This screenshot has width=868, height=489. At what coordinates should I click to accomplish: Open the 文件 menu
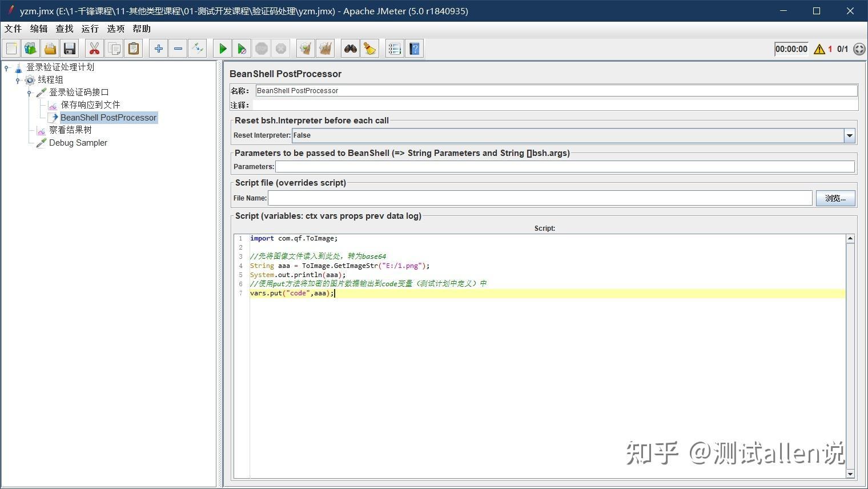pyautogui.click(x=13, y=29)
